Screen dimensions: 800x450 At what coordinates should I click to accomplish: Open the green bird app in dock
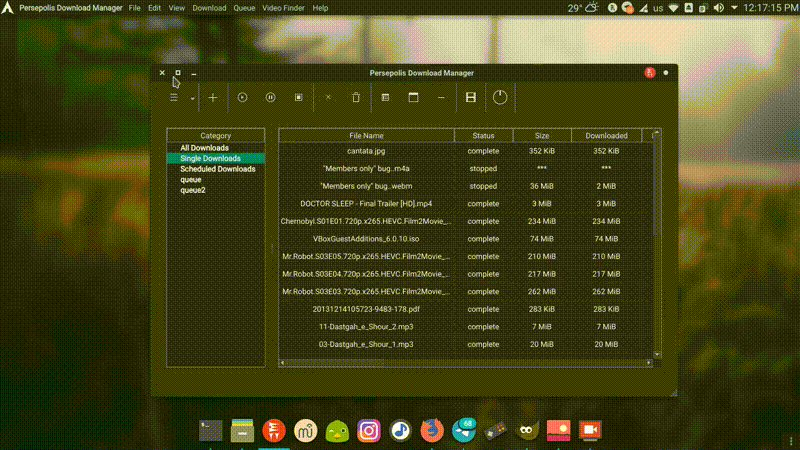point(337,432)
